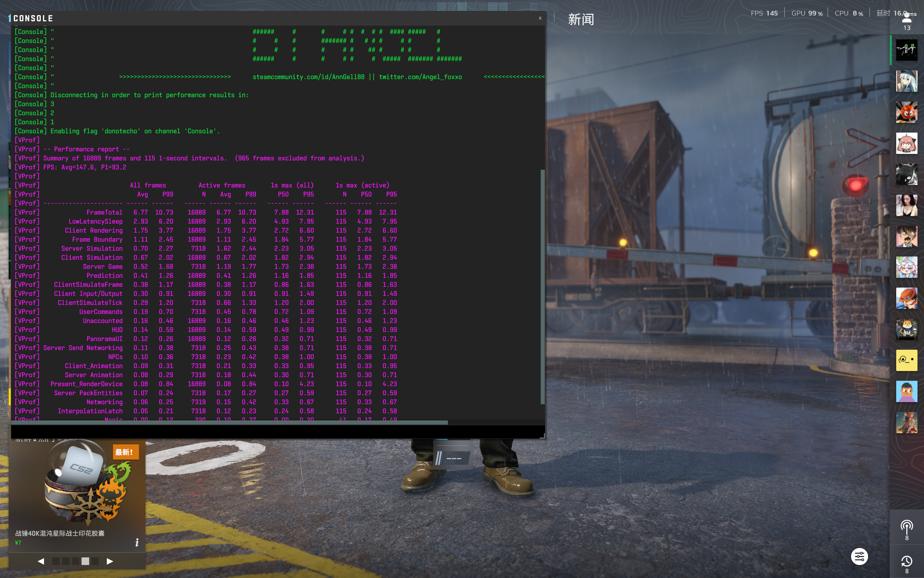The width and height of the screenshot is (924, 578).
Task: Click the '1s max (all)' column header
Action: point(292,185)
